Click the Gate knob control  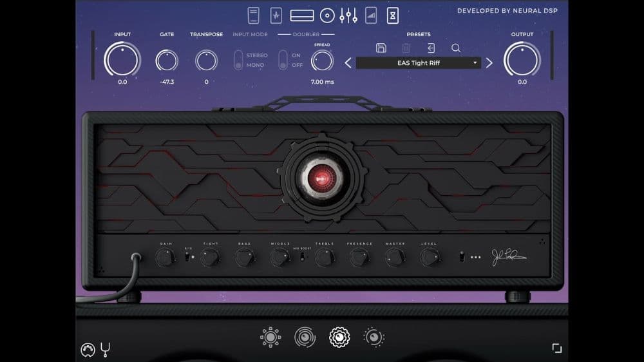[x=167, y=61]
